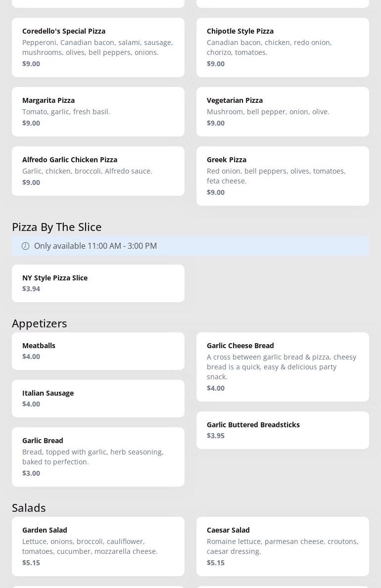This screenshot has width=381, height=588.
Task: Choose the Italian Sausage appetizer
Action: click(98, 399)
